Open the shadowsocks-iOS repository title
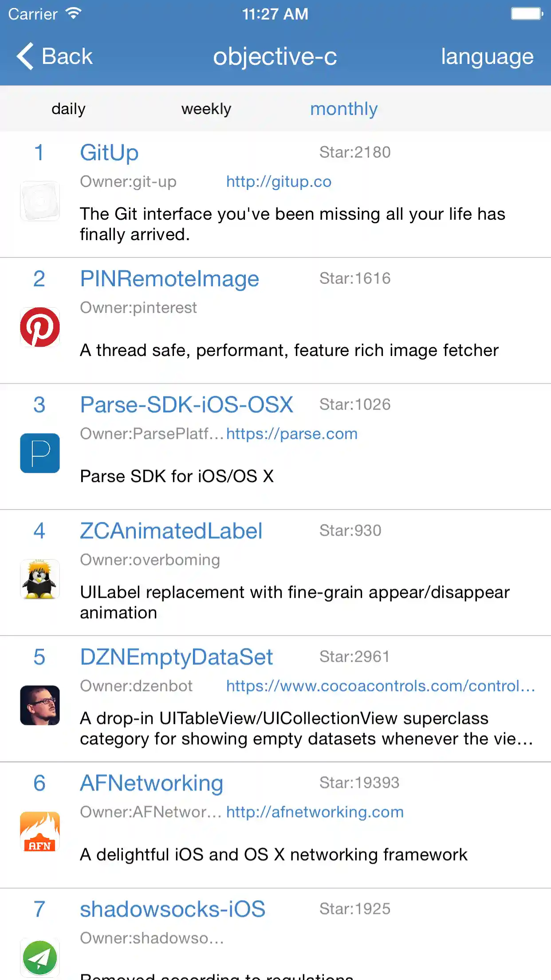Screen dimensions: 551x980 coord(173,909)
